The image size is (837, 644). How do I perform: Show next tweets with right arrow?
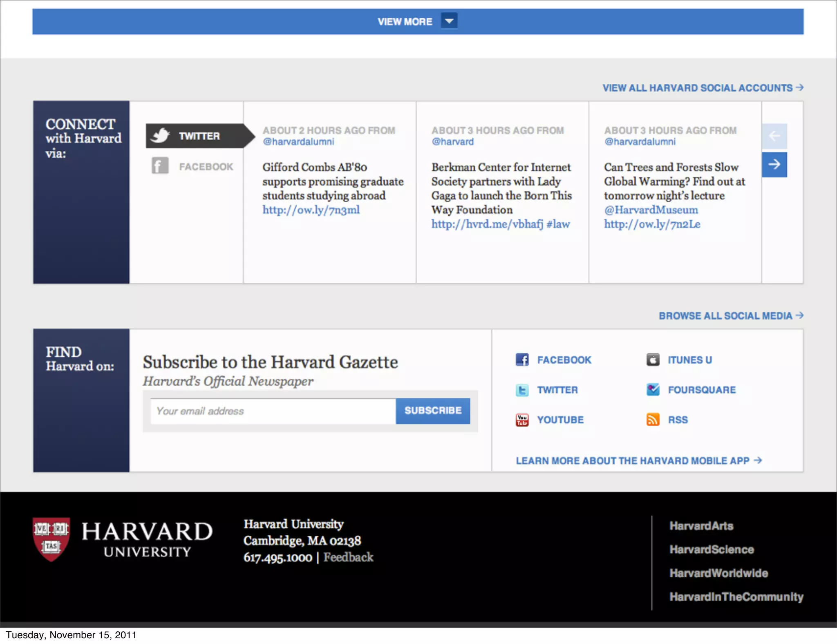[774, 165]
